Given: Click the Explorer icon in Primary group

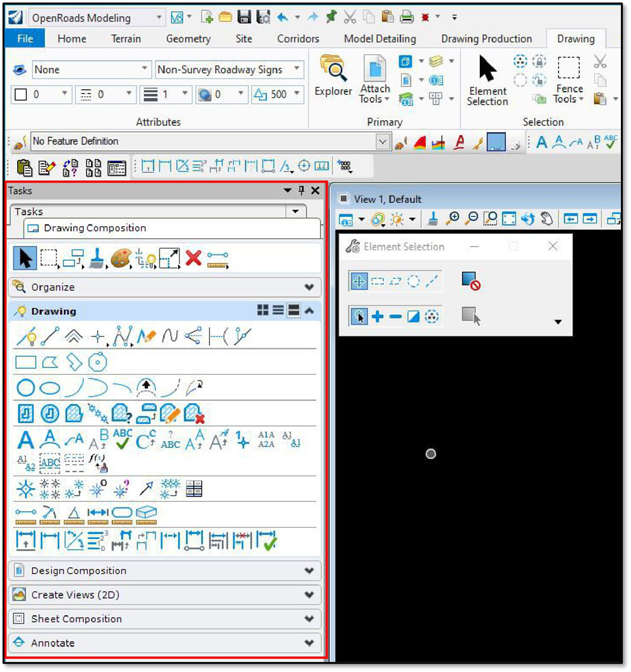Looking at the screenshot, I should [x=333, y=76].
